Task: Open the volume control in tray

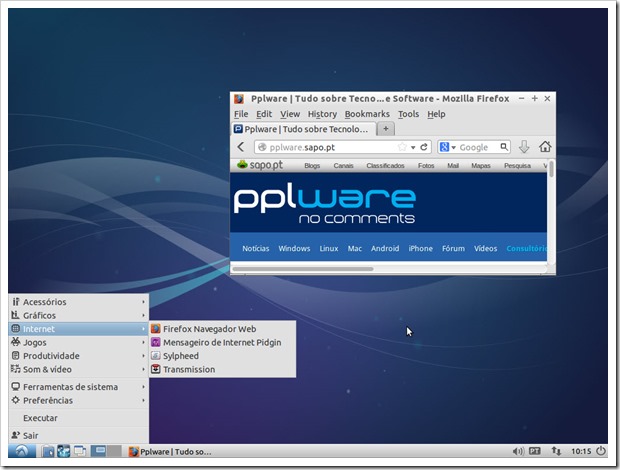Action: pyautogui.click(x=518, y=451)
